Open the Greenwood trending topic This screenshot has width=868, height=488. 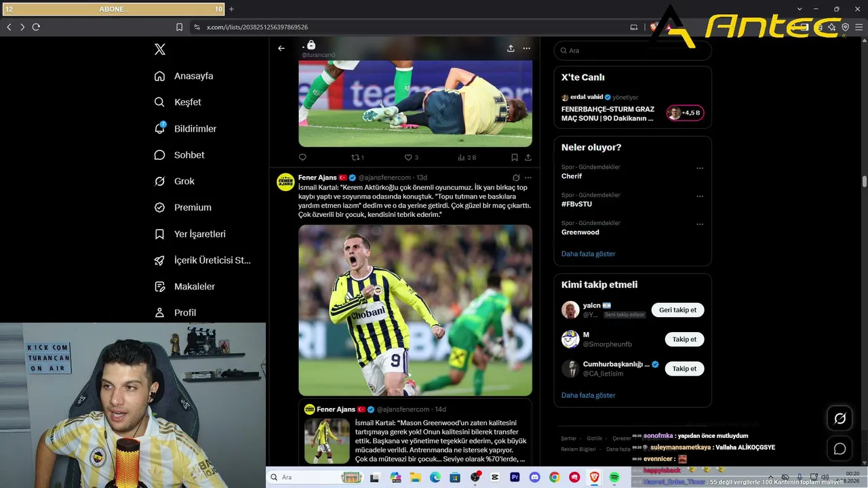(x=580, y=232)
